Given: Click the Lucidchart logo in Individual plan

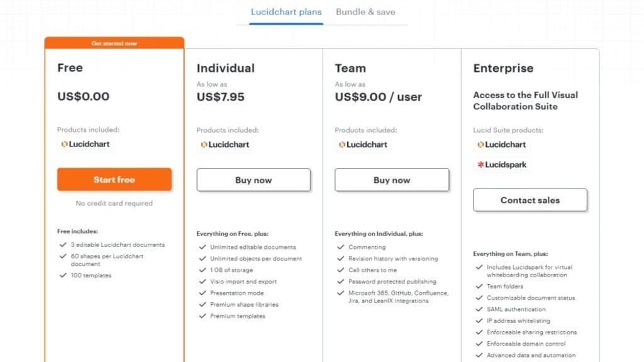Looking at the screenshot, I should point(225,145).
